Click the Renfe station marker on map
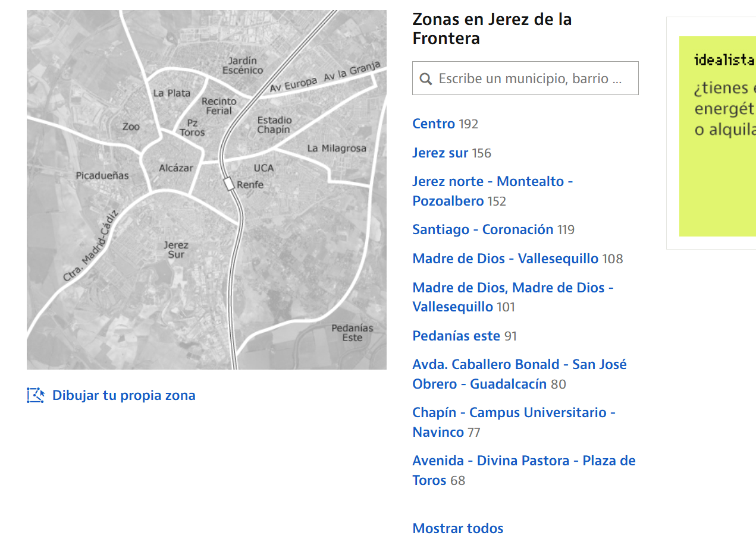 point(229,184)
